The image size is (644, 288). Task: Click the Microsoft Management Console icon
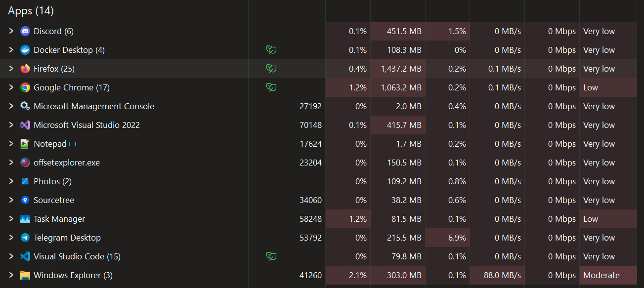click(25, 106)
